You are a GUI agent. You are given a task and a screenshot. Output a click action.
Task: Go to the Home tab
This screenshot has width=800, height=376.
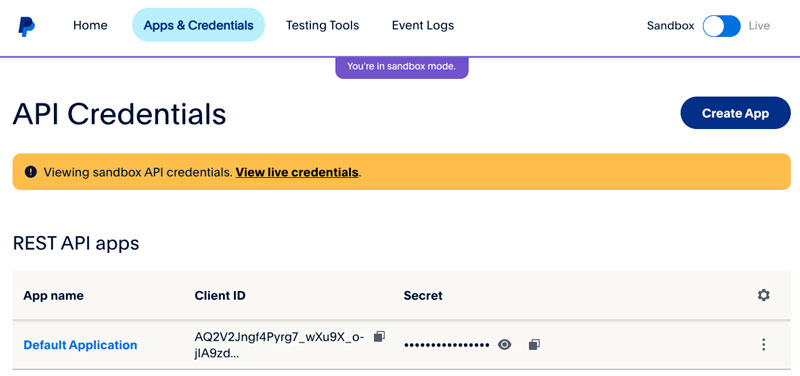[x=90, y=25]
